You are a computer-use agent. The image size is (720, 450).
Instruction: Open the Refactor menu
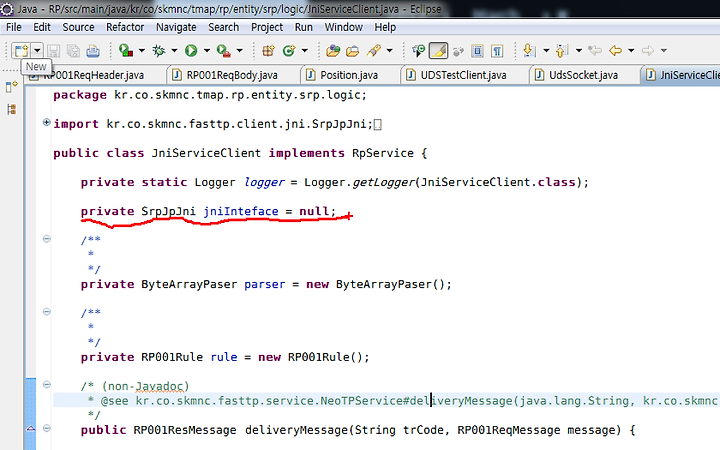coord(125,27)
